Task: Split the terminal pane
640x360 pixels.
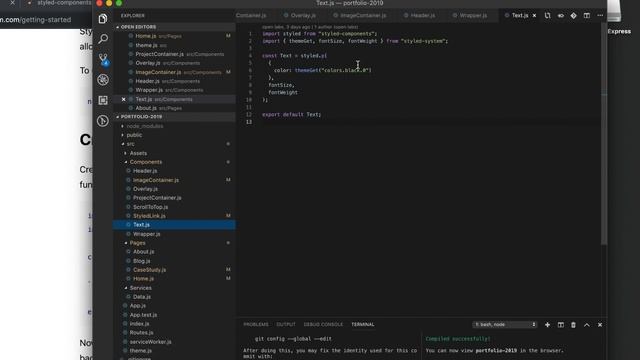Action: (560, 325)
